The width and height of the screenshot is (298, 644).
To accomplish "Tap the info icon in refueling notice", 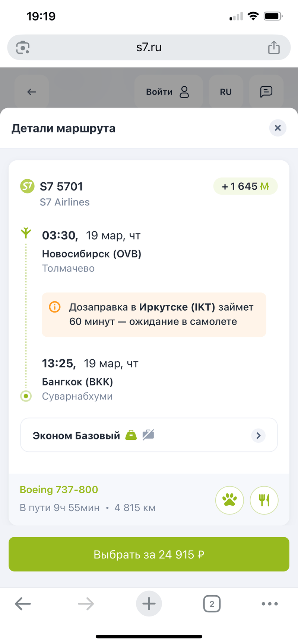I will click(x=55, y=307).
